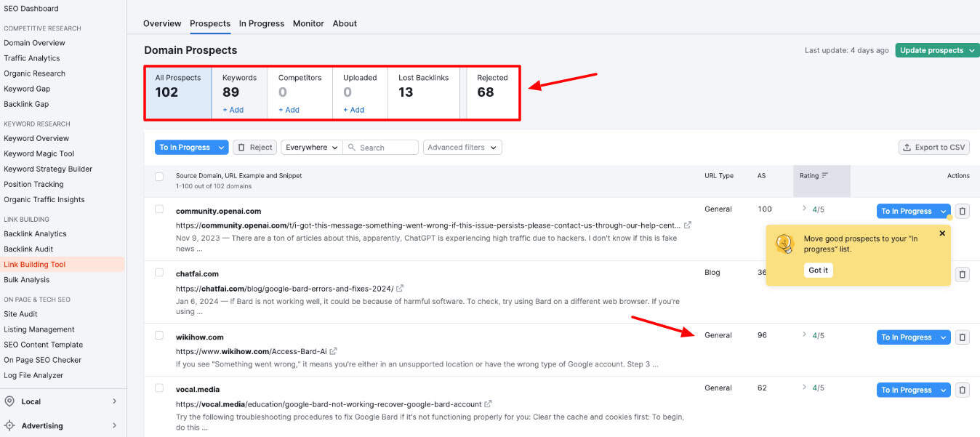Close the yellow tip popup with X
The image size is (980, 437).
coord(942,233)
